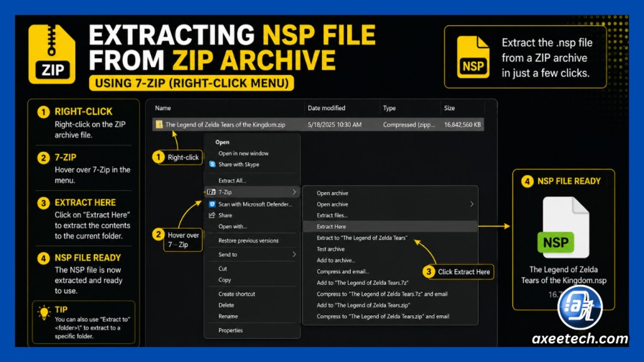Click the zip folder icon in file row
Screen dimensions: 644x362
pyautogui.click(x=159, y=125)
